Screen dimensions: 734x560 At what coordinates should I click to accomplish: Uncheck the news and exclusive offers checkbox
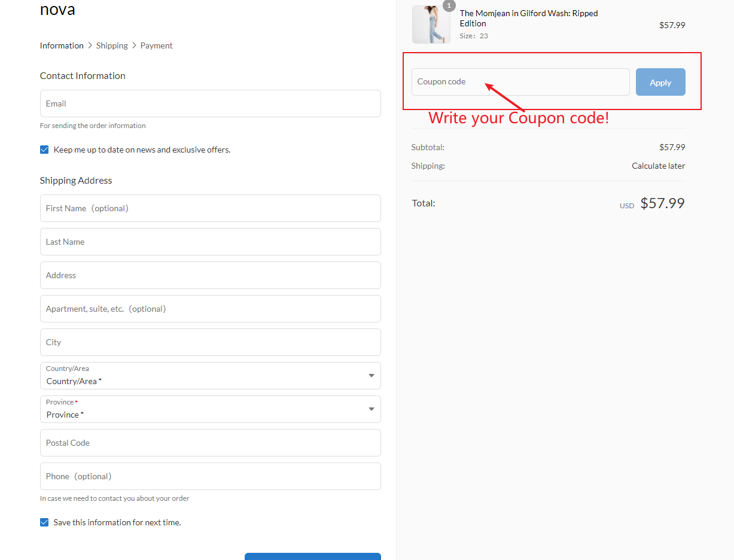pyautogui.click(x=44, y=150)
